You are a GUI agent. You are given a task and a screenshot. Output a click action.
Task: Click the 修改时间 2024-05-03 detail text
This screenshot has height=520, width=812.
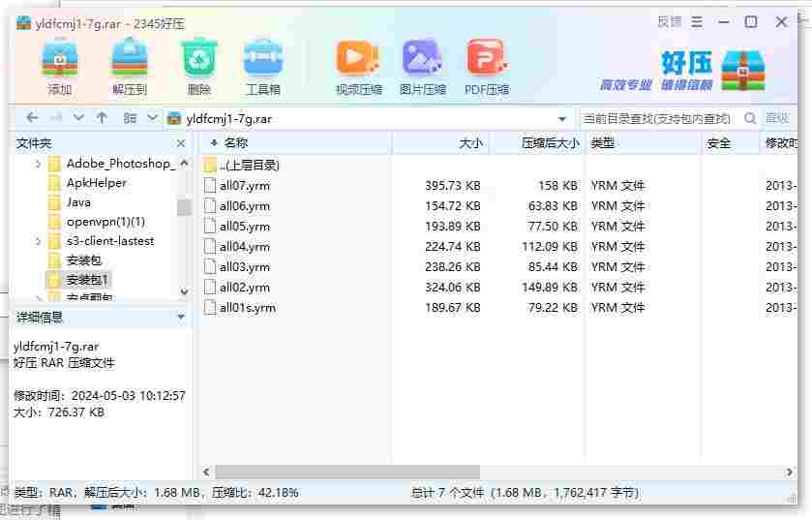[x=100, y=396]
